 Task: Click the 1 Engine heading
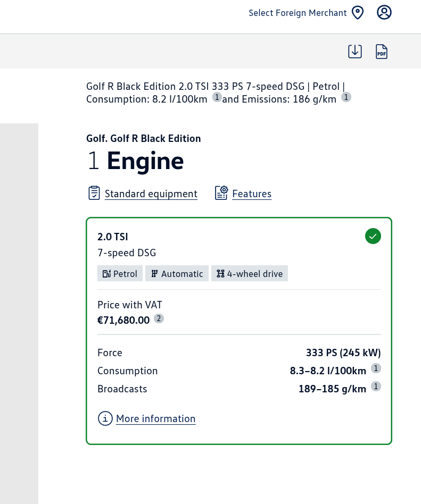[x=135, y=161]
